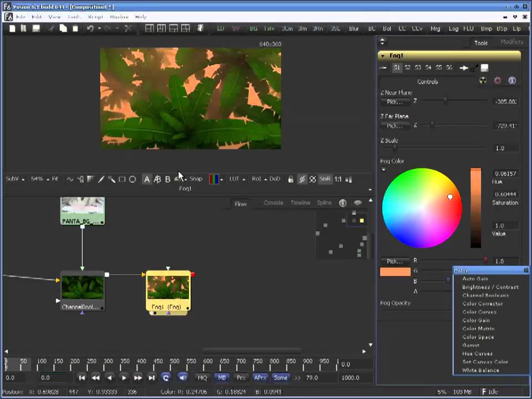This screenshot has height=399, width=532.
Task: Click Play forward in transport controls
Action: 124,377
